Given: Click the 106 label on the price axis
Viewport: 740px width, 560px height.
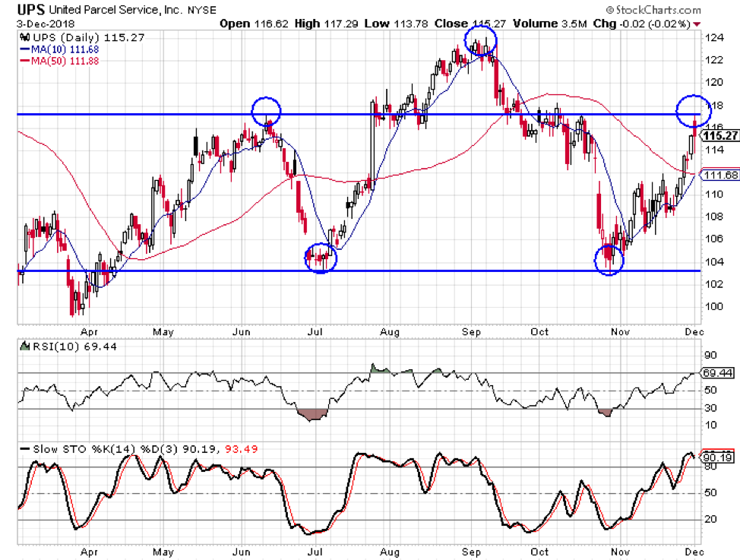Looking at the screenshot, I should point(714,239).
